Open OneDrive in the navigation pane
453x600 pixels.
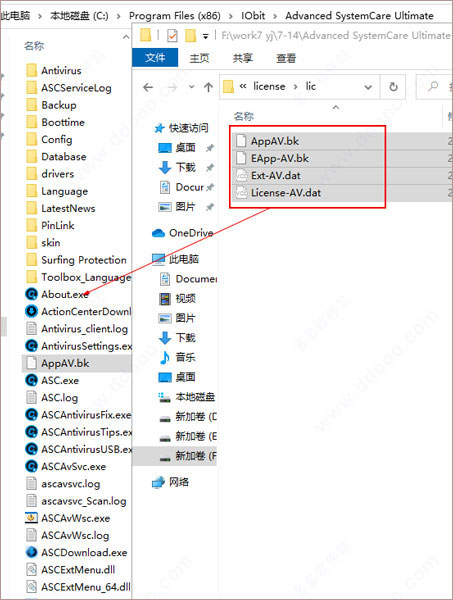pos(183,233)
